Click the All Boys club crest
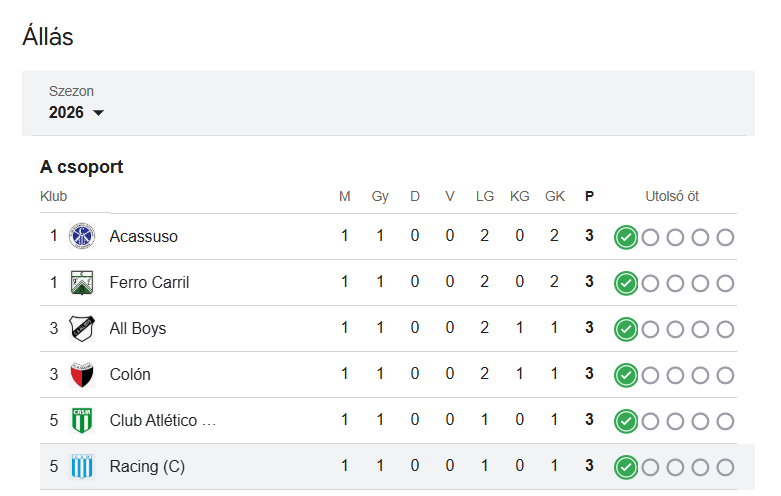 coord(81,329)
